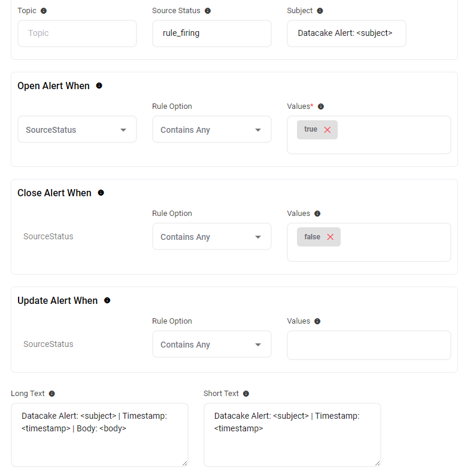Click the info icon beside Source Status

click(x=208, y=11)
